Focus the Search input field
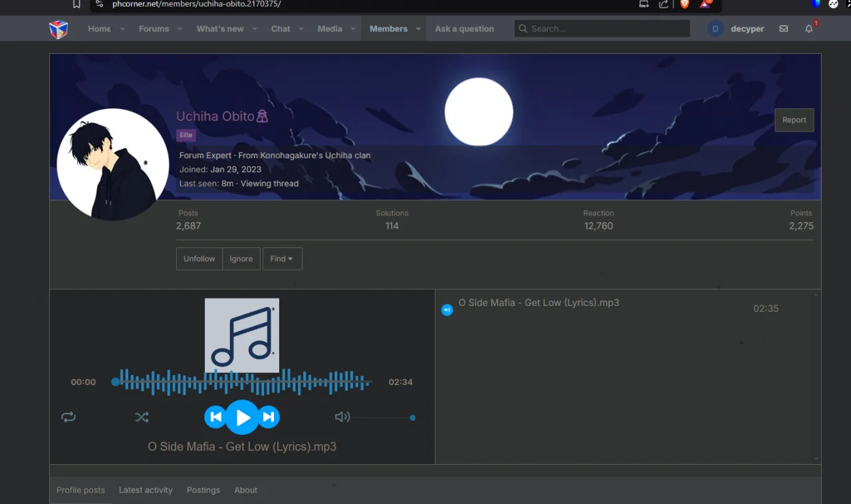Viewport: 851px width, 504px height. pos(602,29)
